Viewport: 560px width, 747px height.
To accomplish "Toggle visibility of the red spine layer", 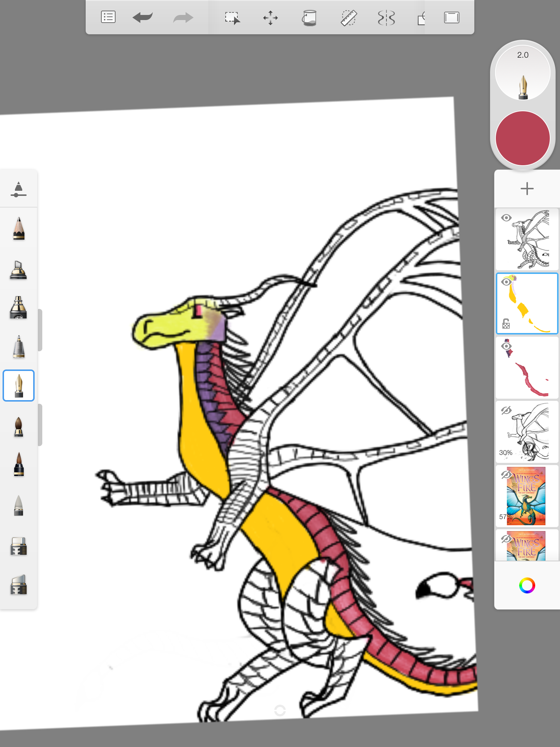I will (x=506, y=346).
